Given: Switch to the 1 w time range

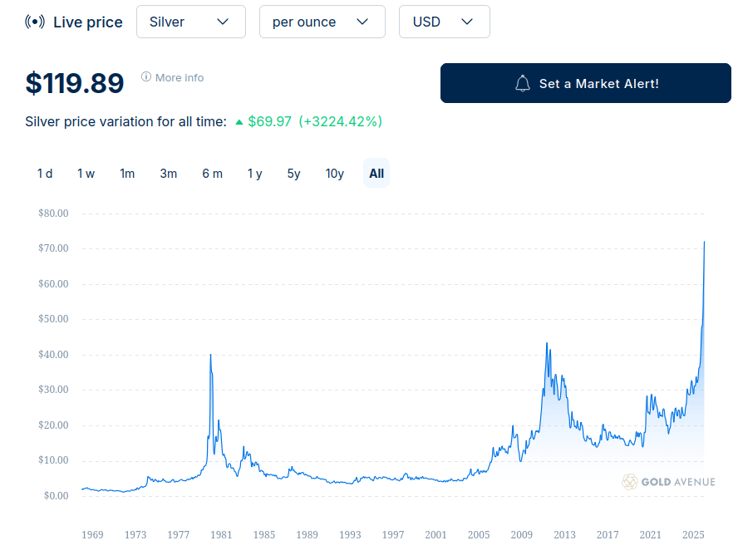Looking at the screenshot, I should 86,173.
